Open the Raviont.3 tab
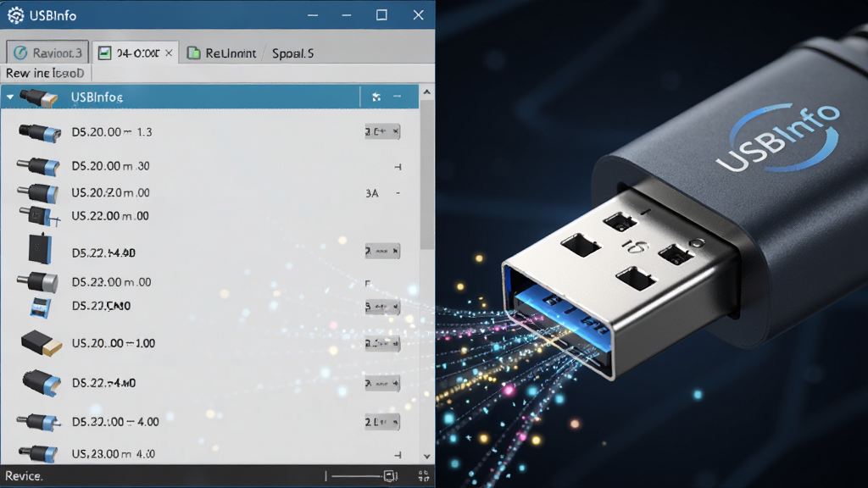 [47, 53]
